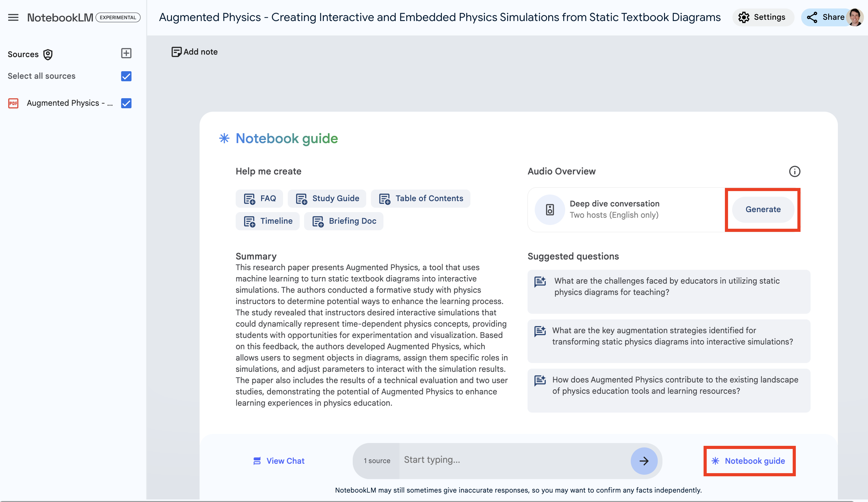The image size is (868, 502).
Task: Open the hamburger navigation menu
Action: [13, 17]
